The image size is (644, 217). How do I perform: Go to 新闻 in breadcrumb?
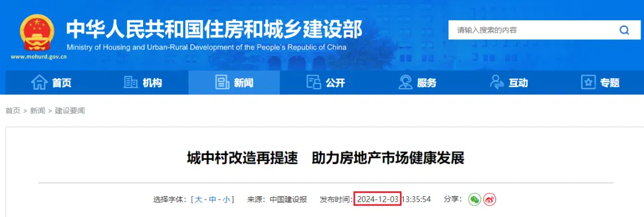(38, 111)
